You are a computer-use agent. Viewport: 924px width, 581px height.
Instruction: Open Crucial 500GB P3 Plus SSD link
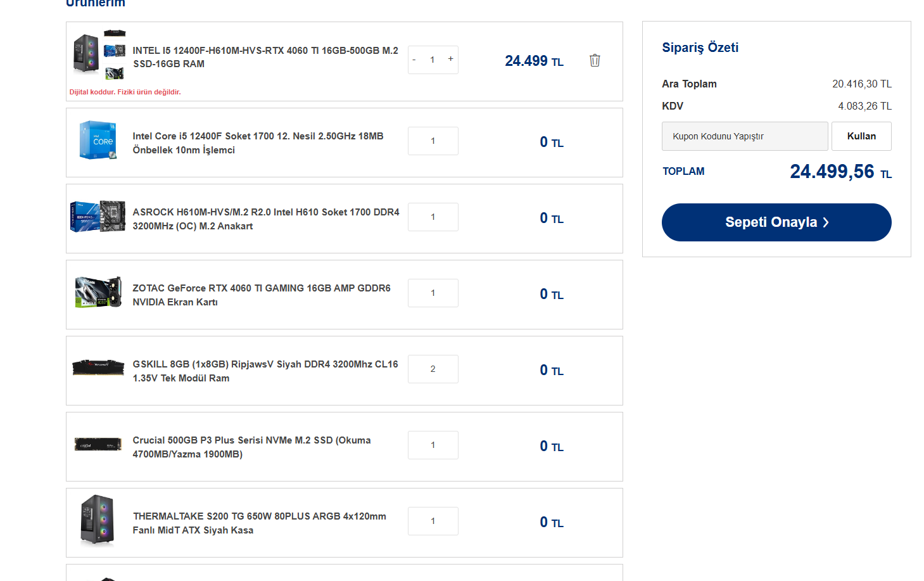(x=251, y=447)
